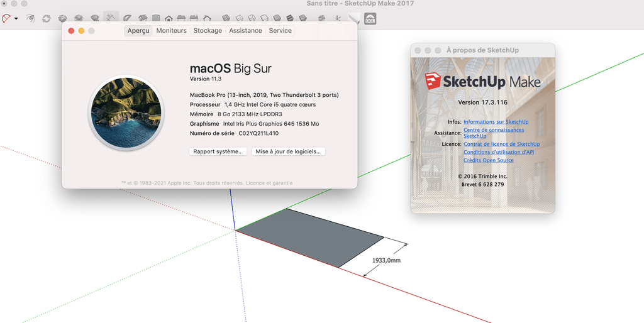This screenshot has height=323, width=644.
Task: Click the Rapport système… button
Action: (218, 151)
